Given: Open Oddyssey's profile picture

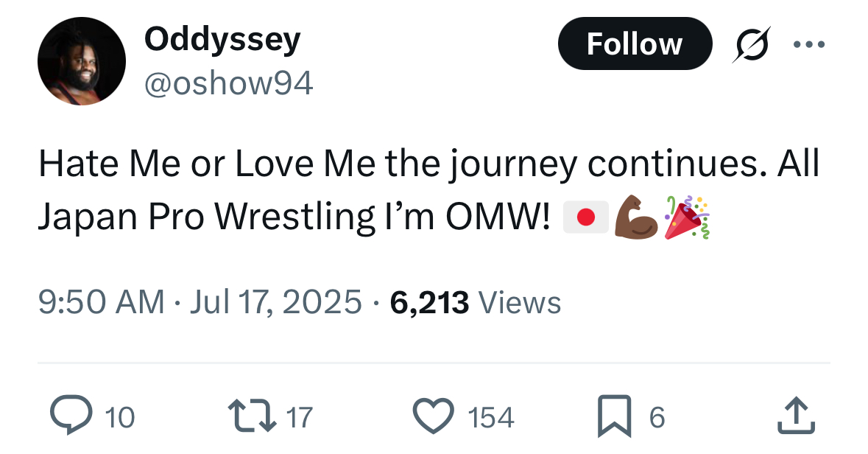Looking at the screenshot, I should [x=82, y=61].
